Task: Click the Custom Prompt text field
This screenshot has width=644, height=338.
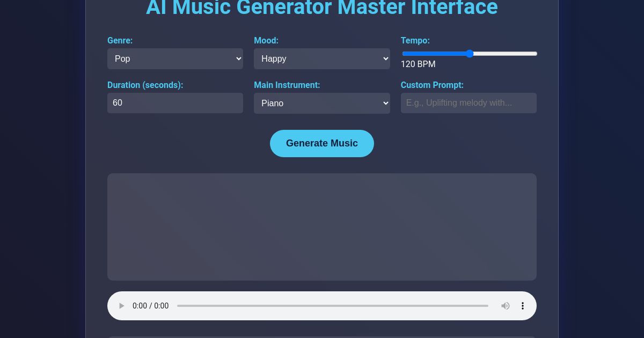Action: coord(469,103)
